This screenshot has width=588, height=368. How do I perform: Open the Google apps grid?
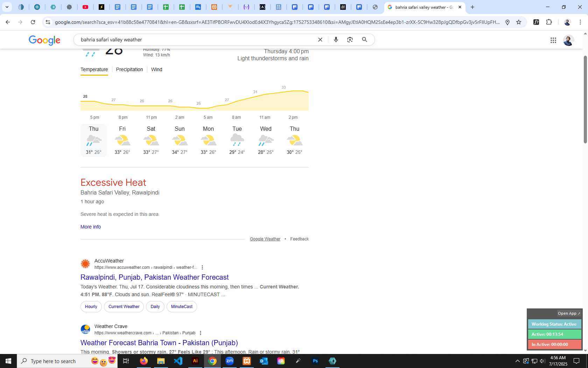[553, 40]
